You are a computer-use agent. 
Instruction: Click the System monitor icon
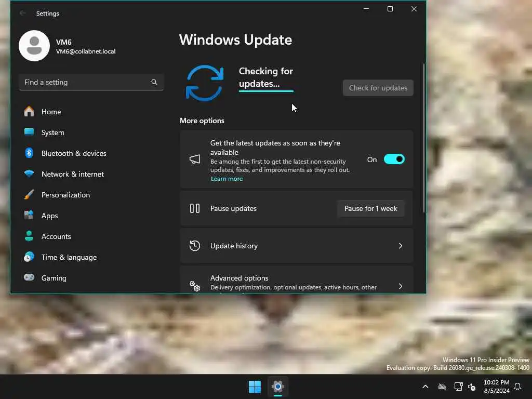click(x=29, y=132)
